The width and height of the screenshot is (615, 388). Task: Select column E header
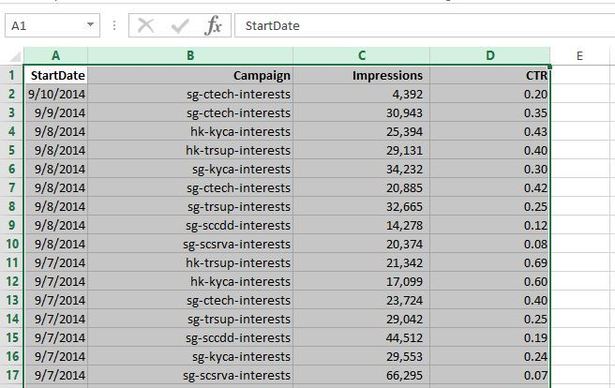point(579,56)
